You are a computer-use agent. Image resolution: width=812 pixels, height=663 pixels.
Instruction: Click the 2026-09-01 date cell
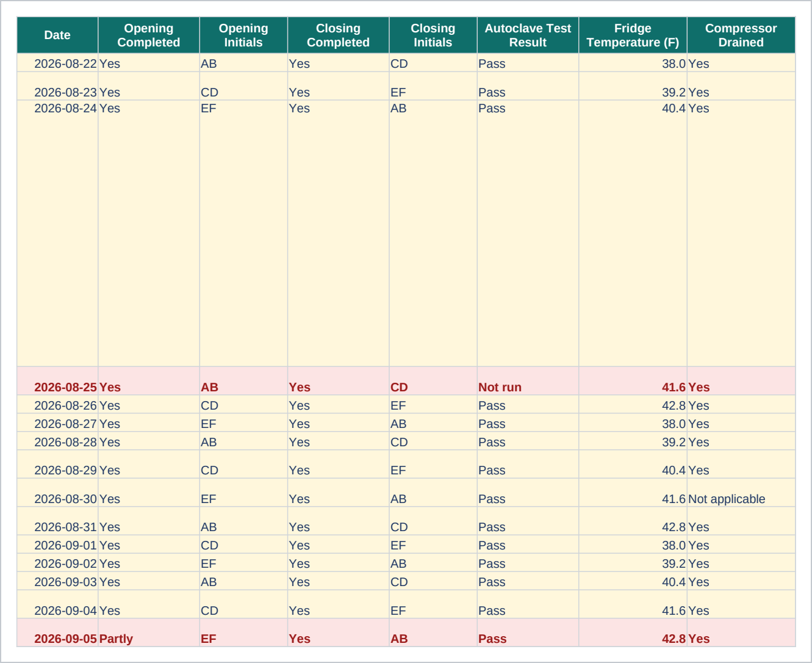(x=57, y=544)
